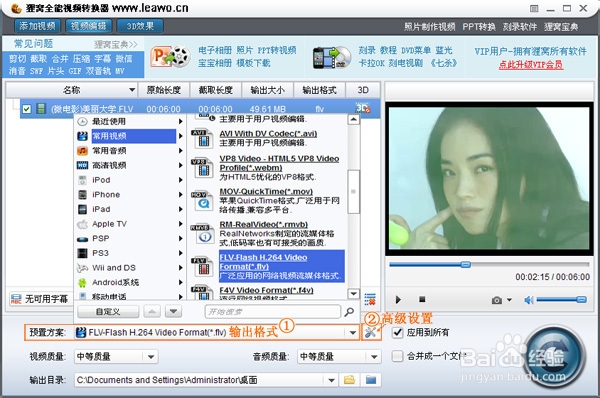Uncheck the 美丽大学.FLV file checkbox
The width and height of the screenshot is (600, 398).
click(x=26, y=109)
